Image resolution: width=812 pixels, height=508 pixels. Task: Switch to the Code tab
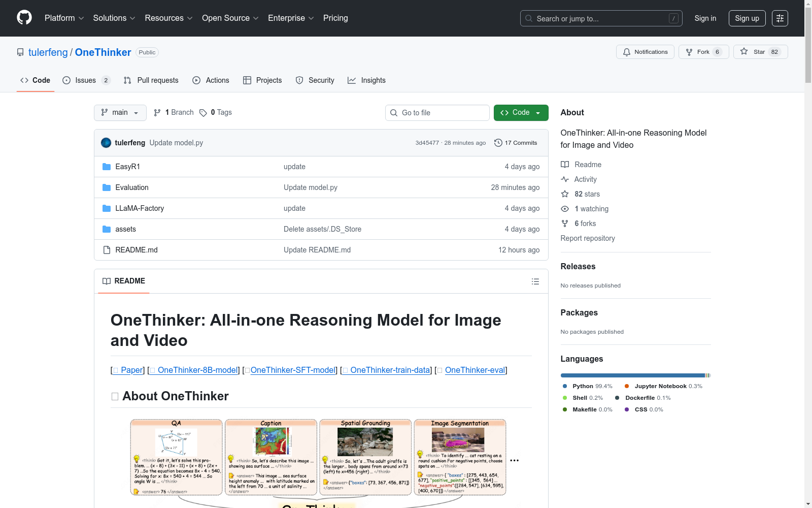click(x=36, y=80)
